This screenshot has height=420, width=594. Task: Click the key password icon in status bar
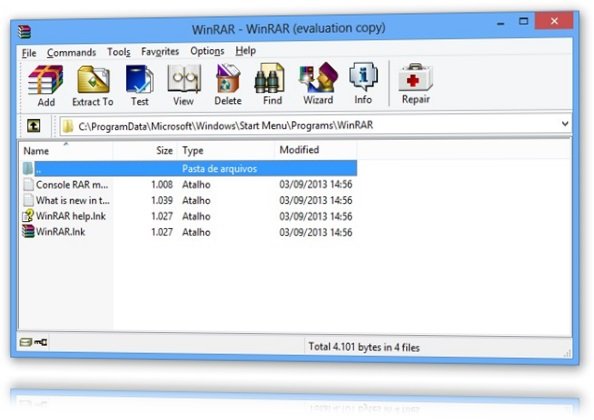(x=41, y=342)
